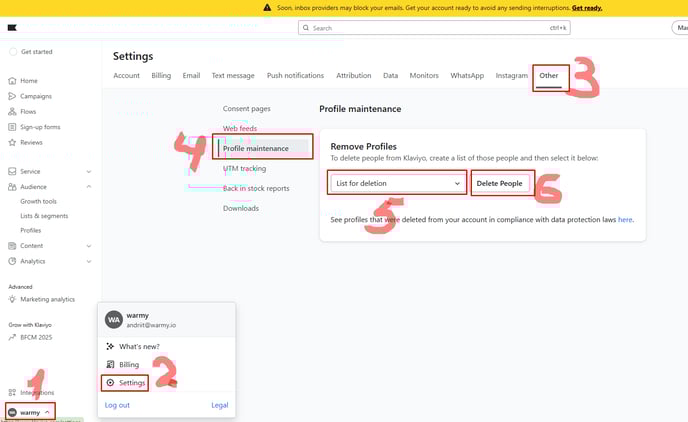Switch to the Push notifications tab
The width and height of the screenshot is (688, 422).
295,76
